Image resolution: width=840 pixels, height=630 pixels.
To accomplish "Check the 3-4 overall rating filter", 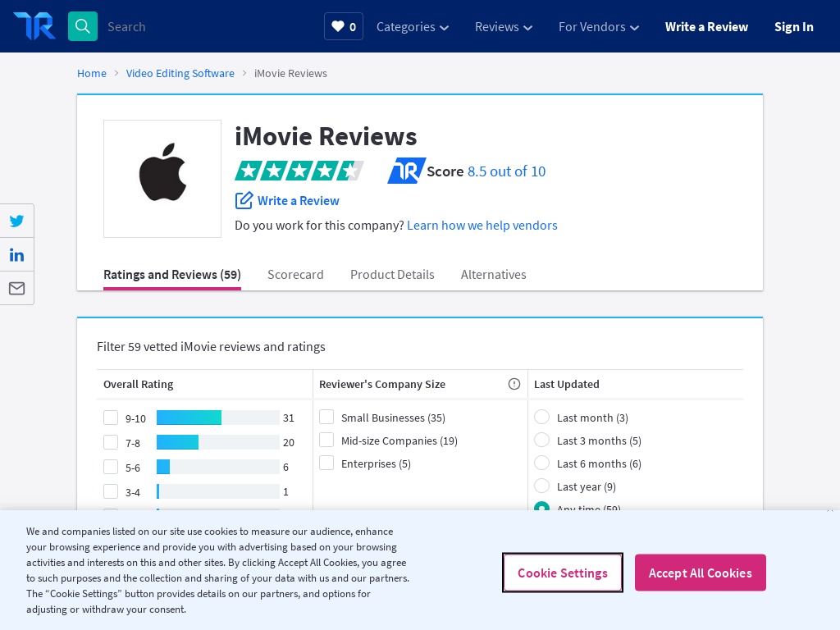I will [x=111, y=492].
